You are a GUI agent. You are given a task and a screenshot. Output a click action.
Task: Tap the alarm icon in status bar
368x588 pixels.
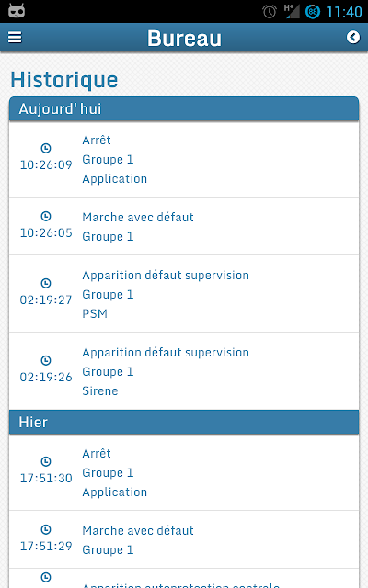pos(270,12)
